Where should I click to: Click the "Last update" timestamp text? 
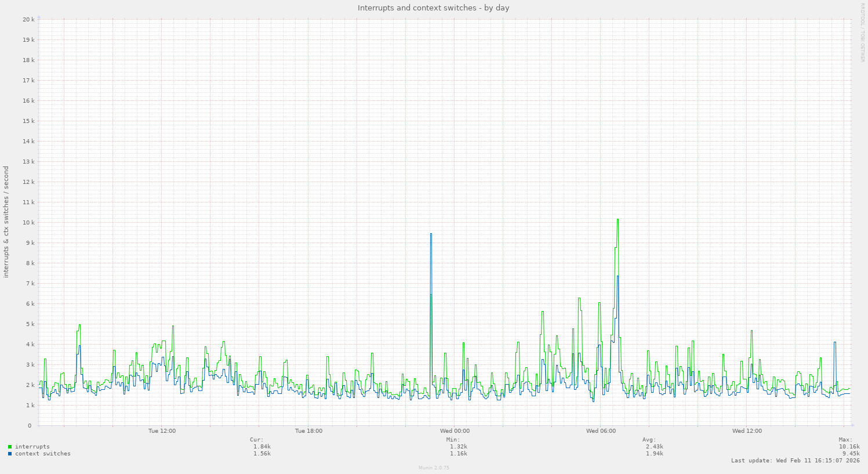pyautogui.click(x=795, y=461)
